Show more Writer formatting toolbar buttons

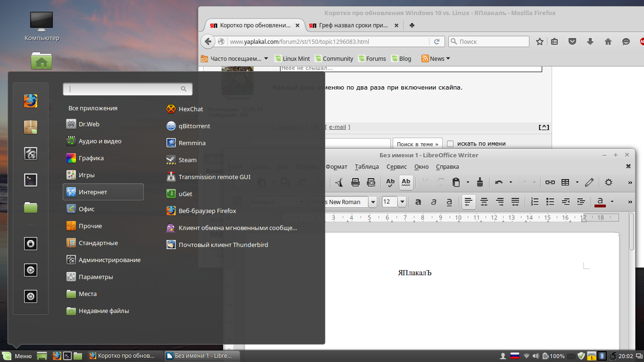point(630,202)
